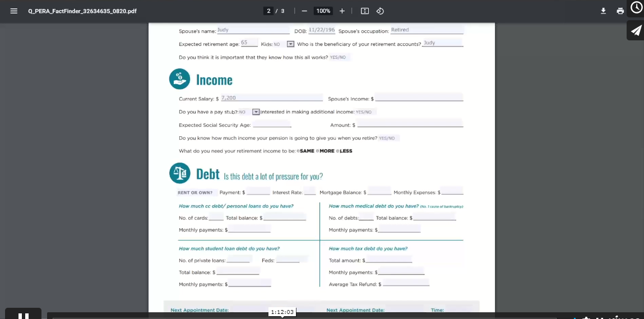
Task: Rotate the document counterclockwise
Action: [381, 11]
